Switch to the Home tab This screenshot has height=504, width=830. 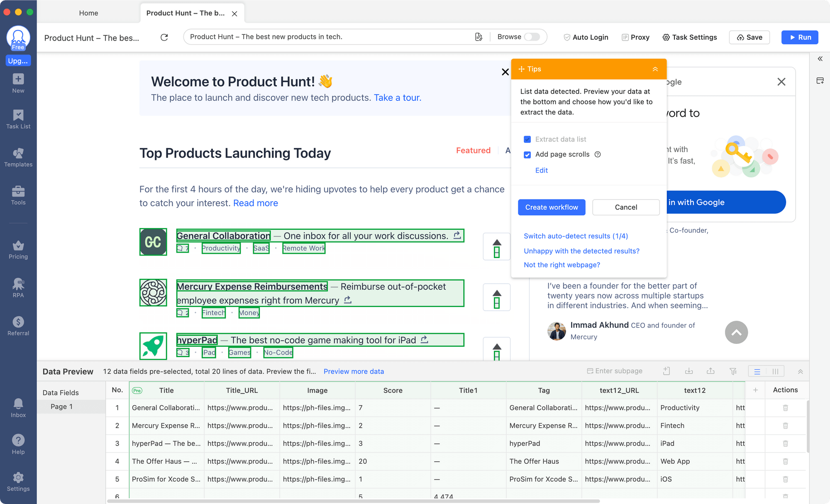(x=88, y=13)
